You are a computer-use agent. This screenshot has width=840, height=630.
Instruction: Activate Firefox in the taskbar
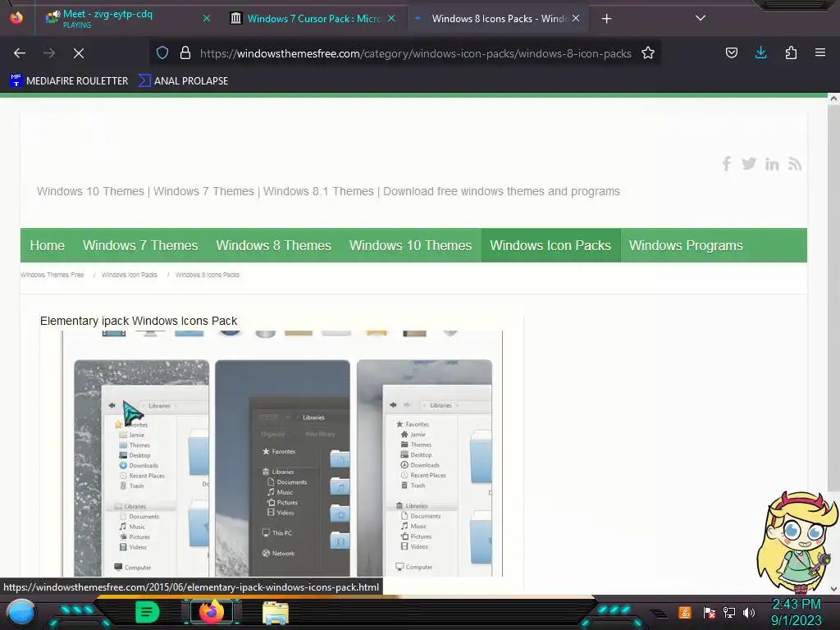(x=212, y=612)
